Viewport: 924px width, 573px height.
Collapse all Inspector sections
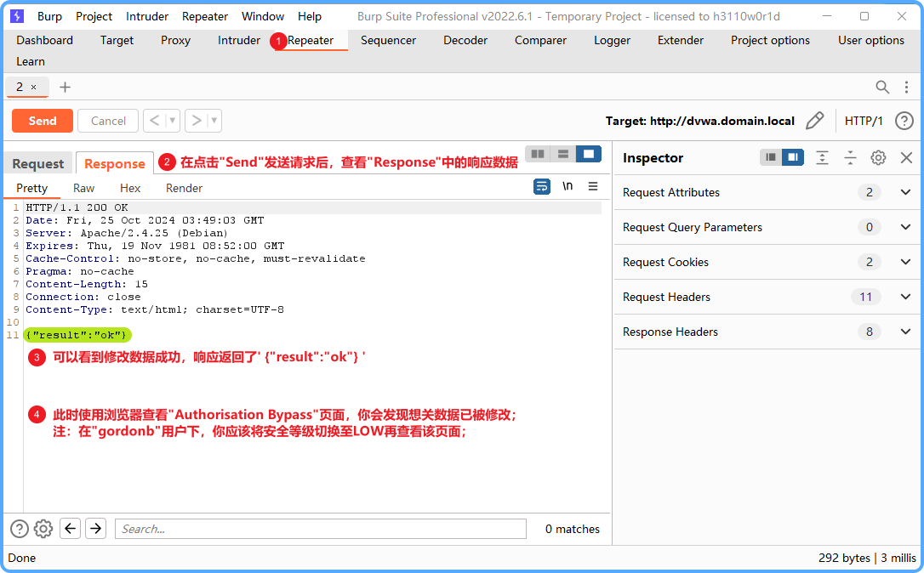click(x=850, y=157)
